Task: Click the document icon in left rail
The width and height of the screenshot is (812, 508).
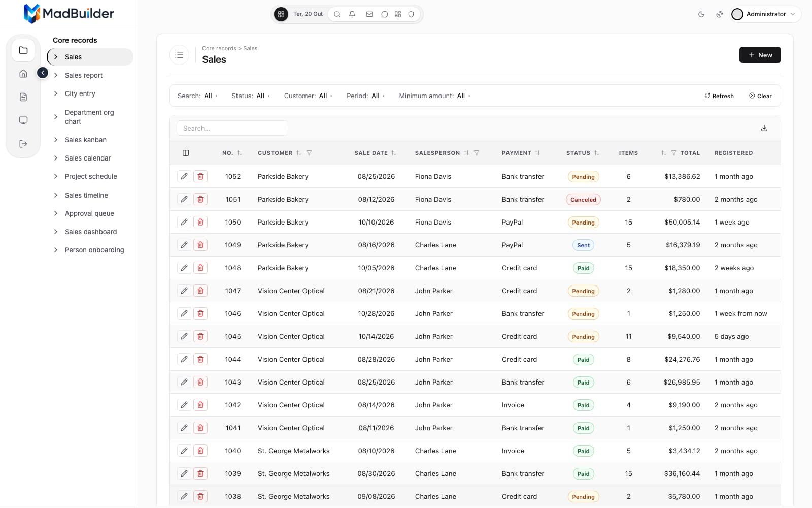Action: (x=23, y=97)
